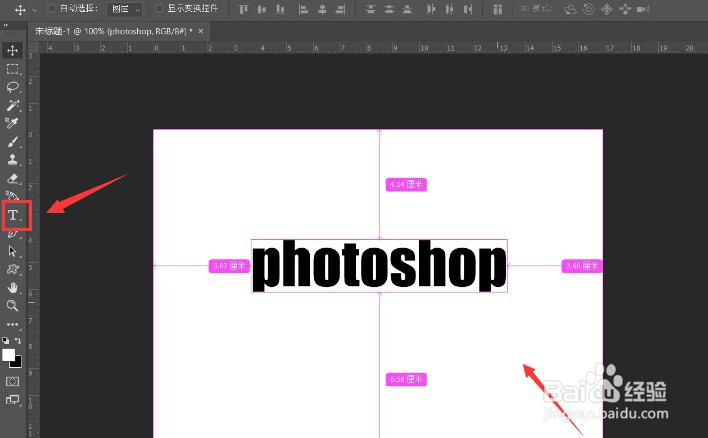Close the 未标题-1 document tab

200,31
